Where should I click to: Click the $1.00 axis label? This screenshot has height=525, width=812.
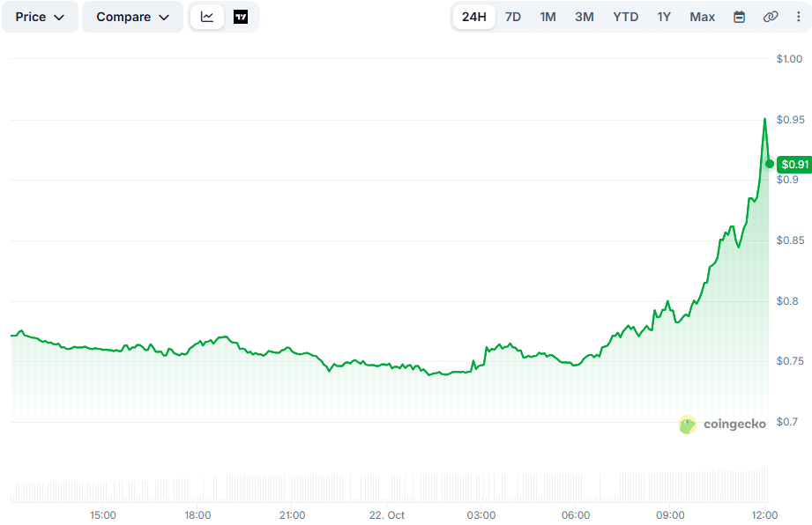(789, 59)
